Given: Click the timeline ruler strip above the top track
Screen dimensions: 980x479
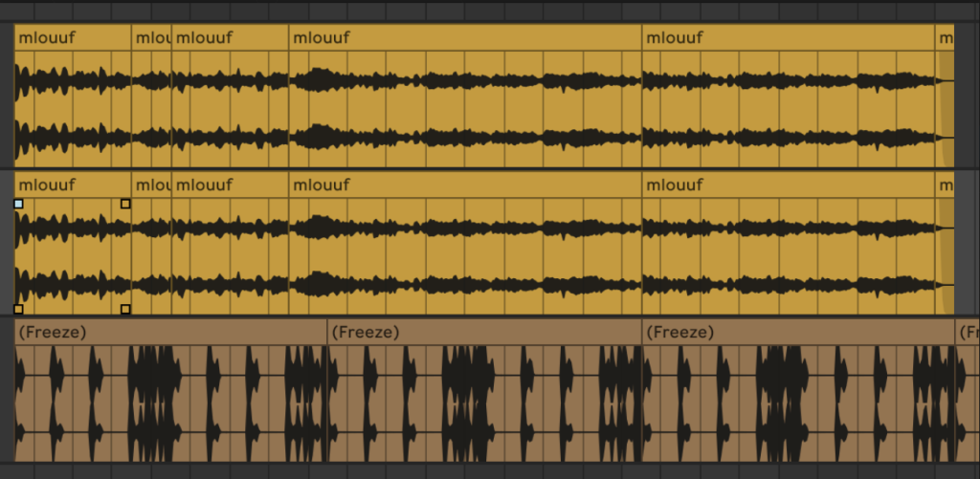Looking at the screenshot, I should pyautogui.click(x=479, y=11).
